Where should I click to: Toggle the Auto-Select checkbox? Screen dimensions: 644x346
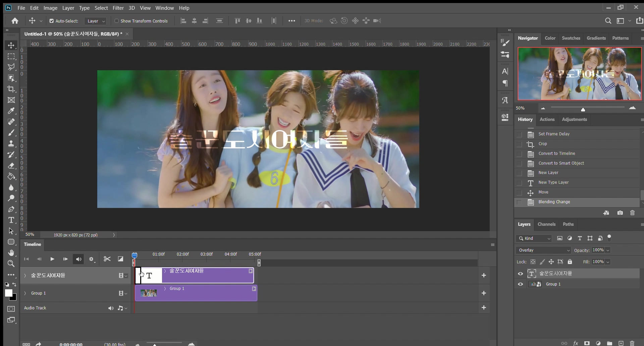pyautogui.click(x=51, y=21)
